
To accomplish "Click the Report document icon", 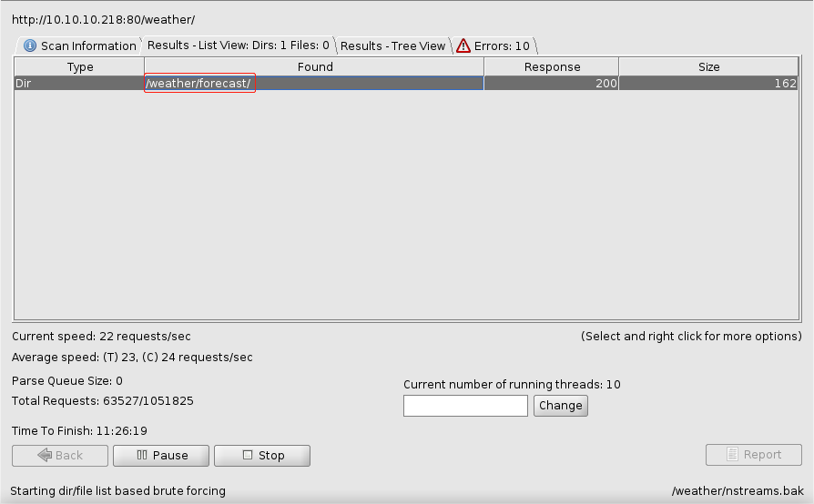I will pyautogui.click(x=732, y=454).
